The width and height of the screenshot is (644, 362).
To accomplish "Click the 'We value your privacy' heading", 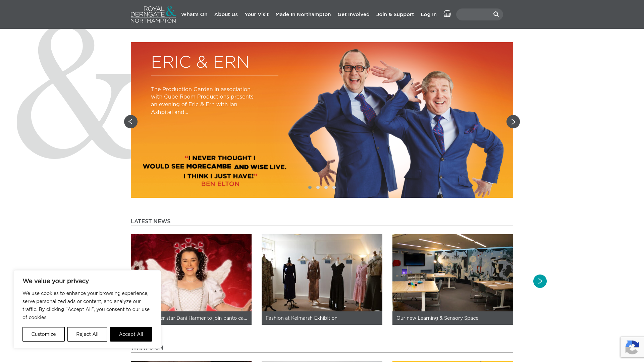I will (x=56, y=281).
